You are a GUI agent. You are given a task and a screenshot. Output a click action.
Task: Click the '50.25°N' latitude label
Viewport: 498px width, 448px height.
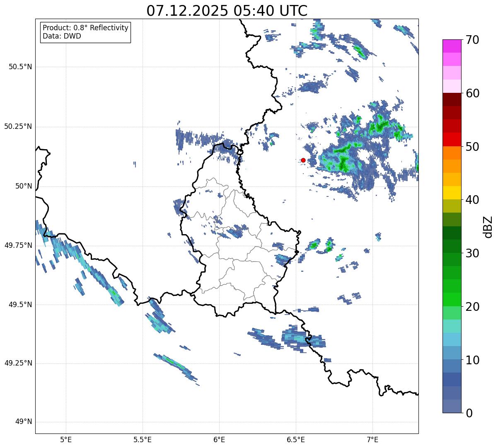point(18,126)
